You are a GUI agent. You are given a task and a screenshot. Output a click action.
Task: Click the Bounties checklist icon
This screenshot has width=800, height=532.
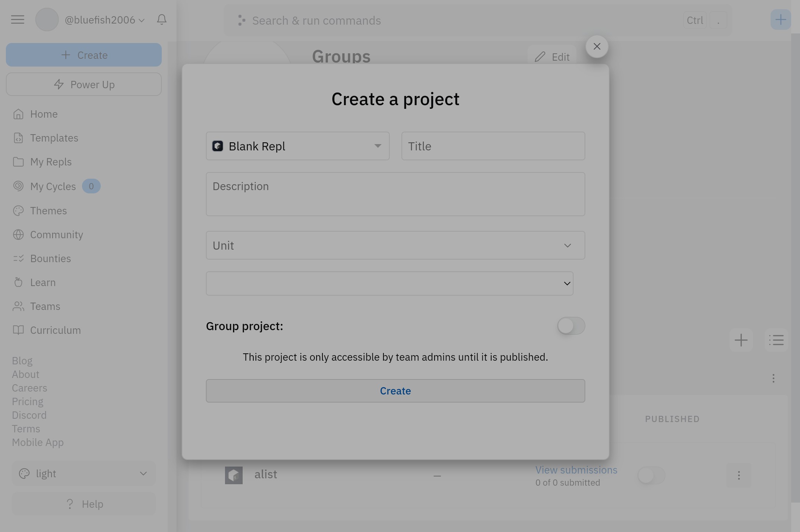tap(18, 258)
